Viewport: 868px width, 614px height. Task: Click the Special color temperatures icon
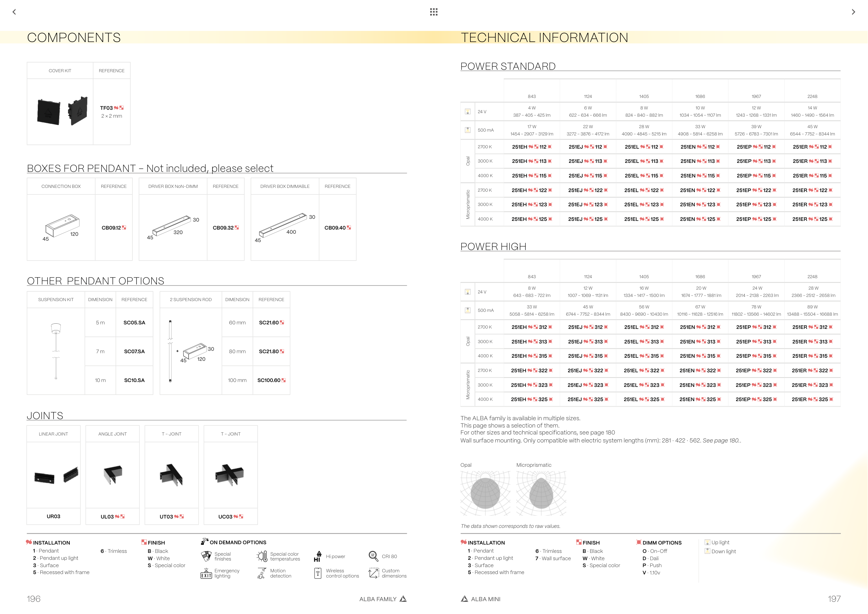click(x=262, y=556)
